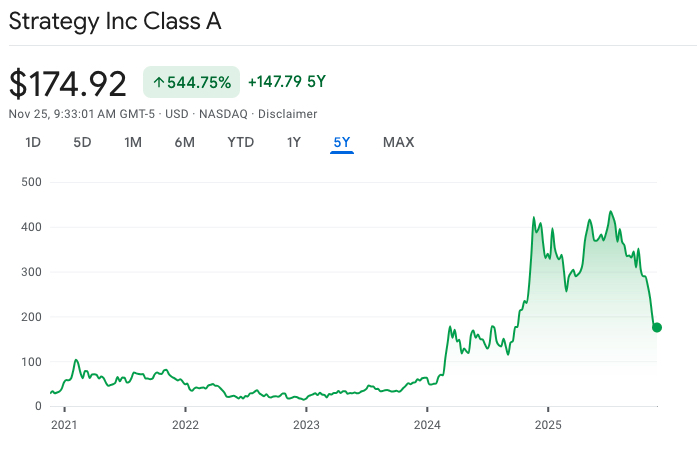Select the YTD tab
Screen dimensions: 697x452
[x=241, y=142]
